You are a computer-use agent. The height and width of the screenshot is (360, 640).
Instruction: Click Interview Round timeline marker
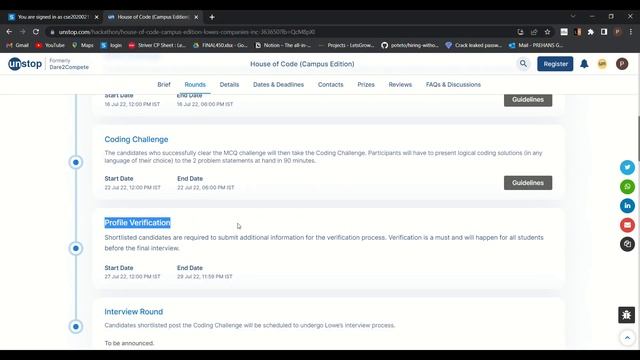click(76, 327)
